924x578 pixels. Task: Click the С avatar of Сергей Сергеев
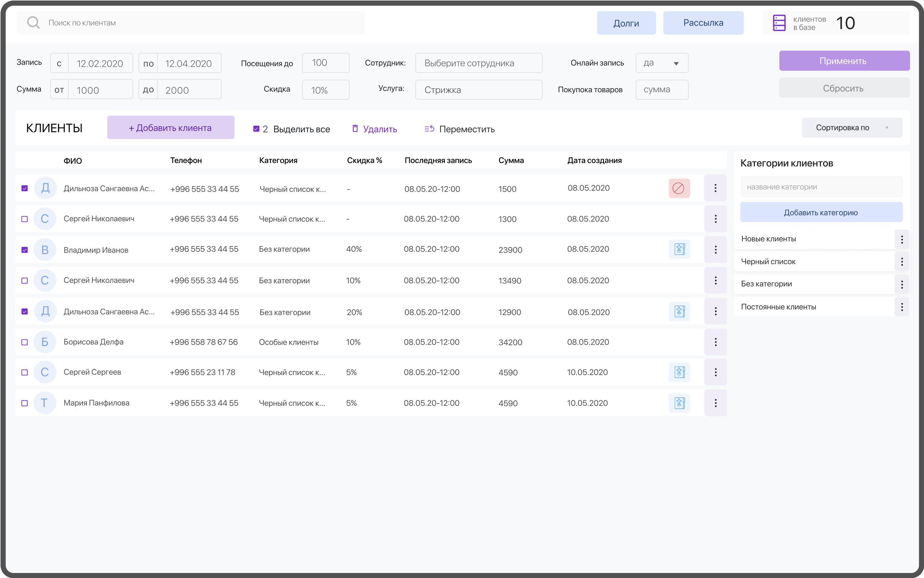[x=45, y=372]
